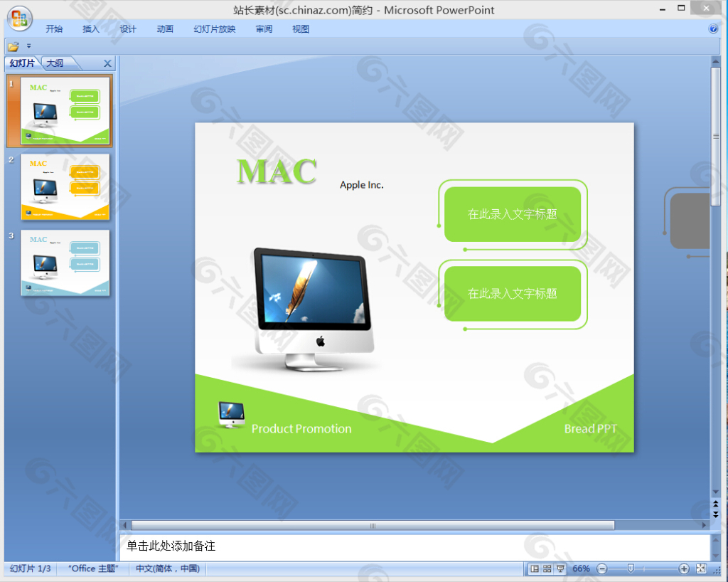Open the 插入 ribbon tab

pyautogui.click(x=91, y=29)
